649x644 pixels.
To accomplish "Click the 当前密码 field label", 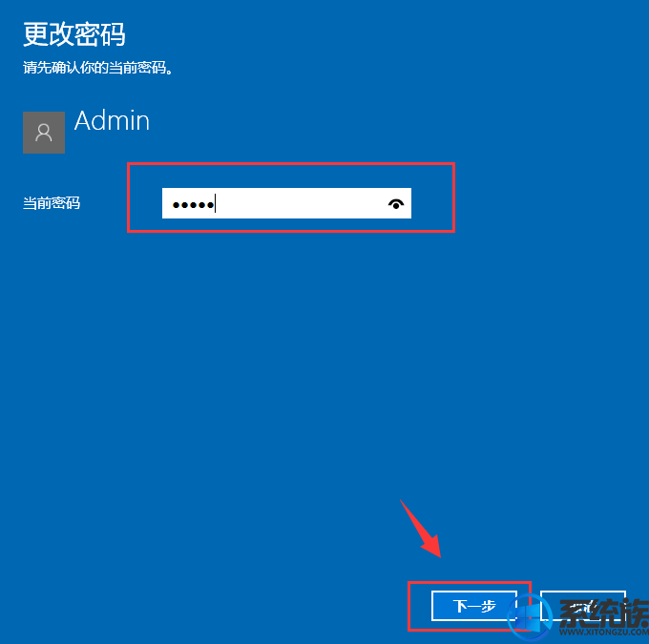I will click(x=52, y=203).
